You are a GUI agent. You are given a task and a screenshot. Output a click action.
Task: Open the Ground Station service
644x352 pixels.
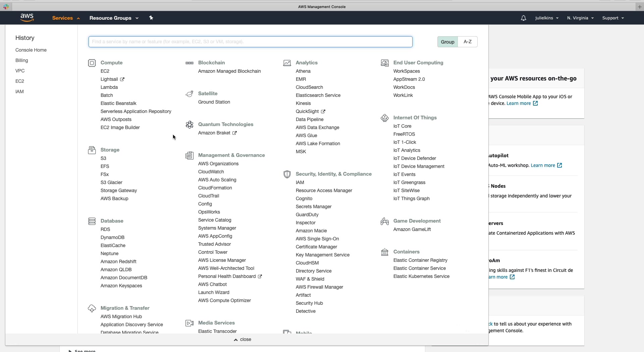coord(214,102)
